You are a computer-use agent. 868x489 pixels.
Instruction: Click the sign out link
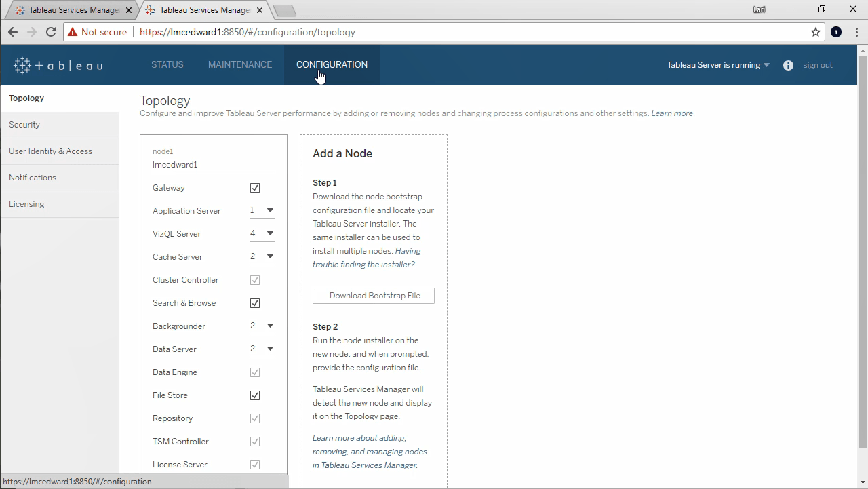[x=818, y=65]
